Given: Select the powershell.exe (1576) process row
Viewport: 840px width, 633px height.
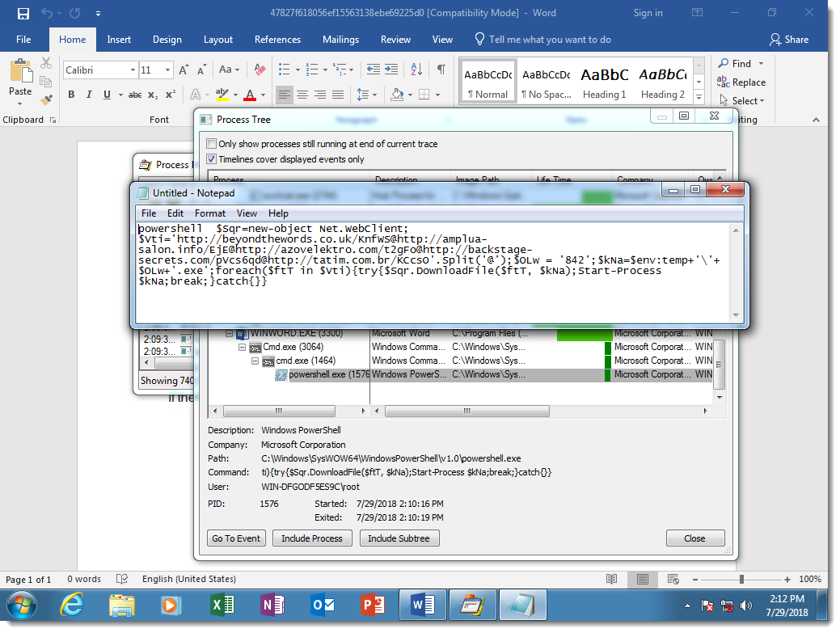Looking at the screenshot, I should coord(462,375).
